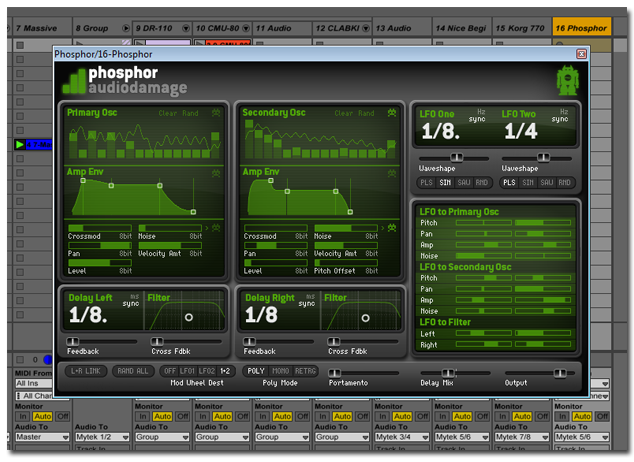Open the 12 CLABKI track dropdown arrow
The image size is (634, 462).
[x=366, y=28]
